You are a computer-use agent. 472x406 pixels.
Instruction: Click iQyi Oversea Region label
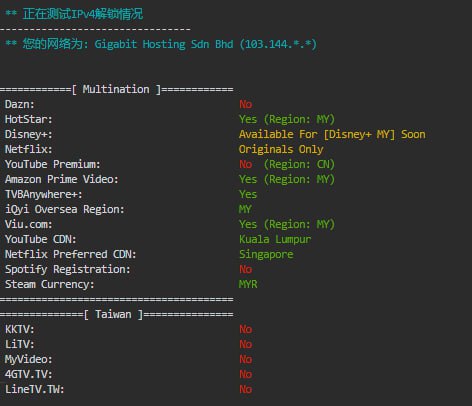pos(64,209)
